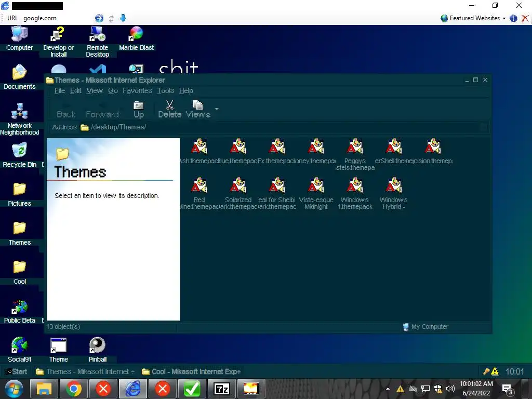This screenshot has height=399, width=532.
Task: Click the 13 object(s) status bar text
Action: pos(63,327)
